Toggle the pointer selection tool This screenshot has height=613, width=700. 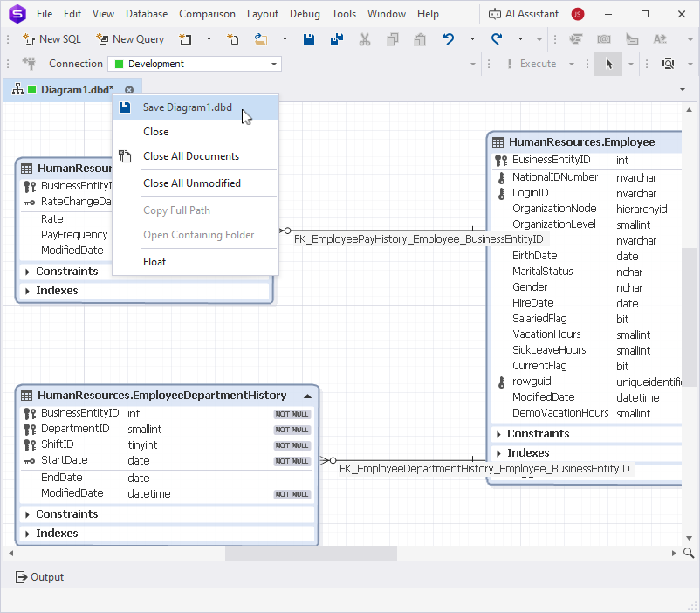(x=608, y=64)
